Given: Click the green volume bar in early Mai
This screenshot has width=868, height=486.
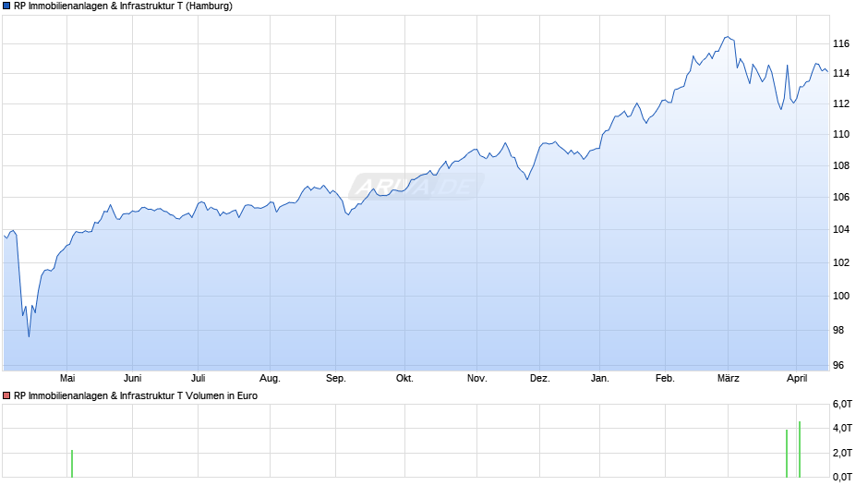Looking at the screenshot, I should (x=72, y=464).
